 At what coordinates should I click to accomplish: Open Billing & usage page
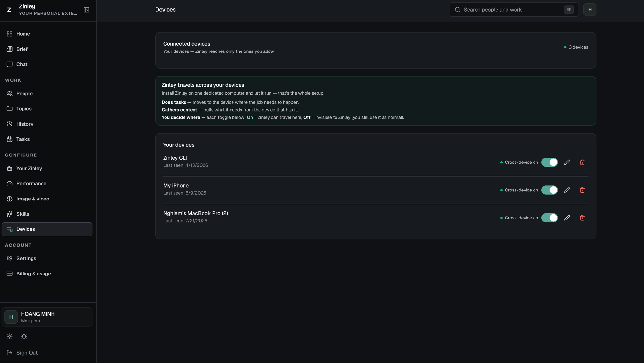(x=47, y=274)
